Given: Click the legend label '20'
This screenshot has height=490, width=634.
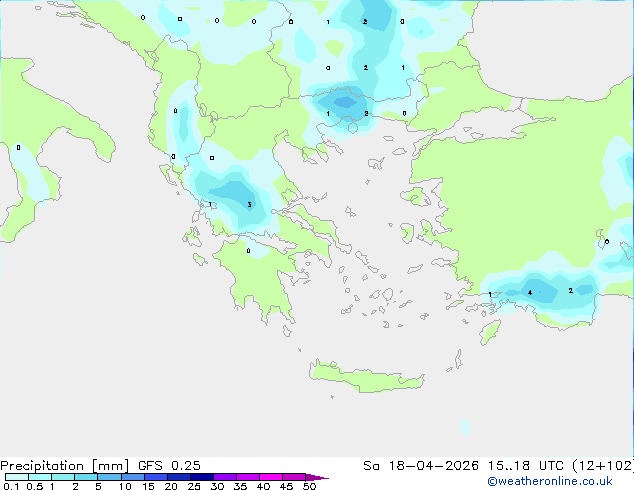Looking at the screenshot, I should point(171,486).
